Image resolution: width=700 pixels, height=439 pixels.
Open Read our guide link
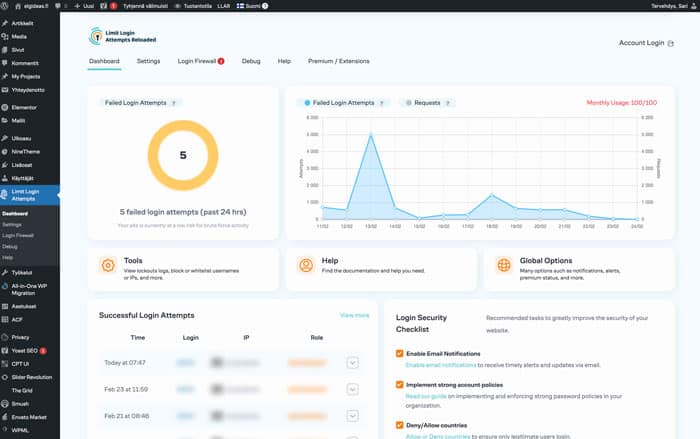[426, 396]
